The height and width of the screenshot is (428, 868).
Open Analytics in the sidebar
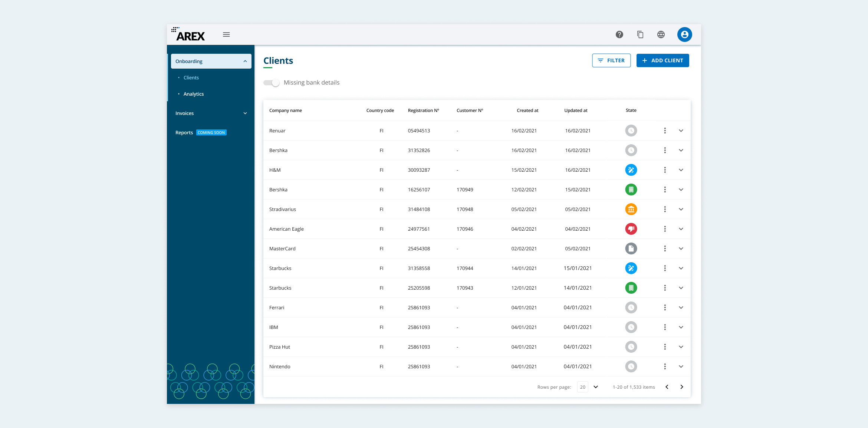(194, 94)
